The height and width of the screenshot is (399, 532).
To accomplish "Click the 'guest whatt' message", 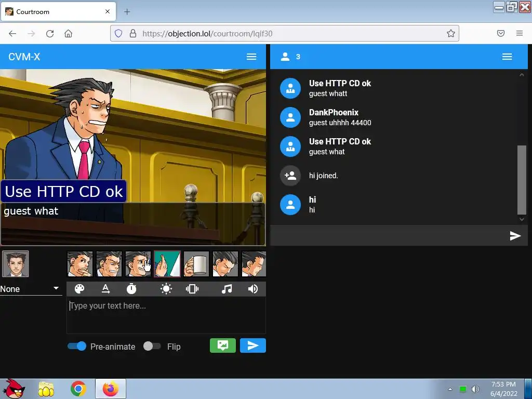I will pyautogui.click(x=328, y=94).
